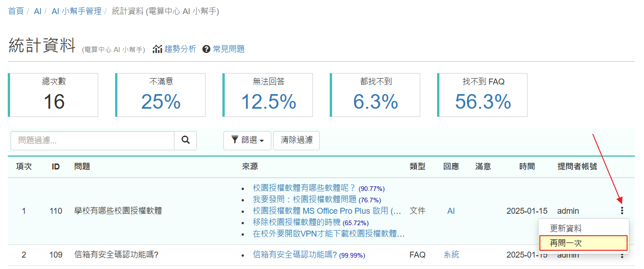Click the 6.3% 都找不到 statistic
Viewport: 644px width, 269px height.
coord(375,102)
